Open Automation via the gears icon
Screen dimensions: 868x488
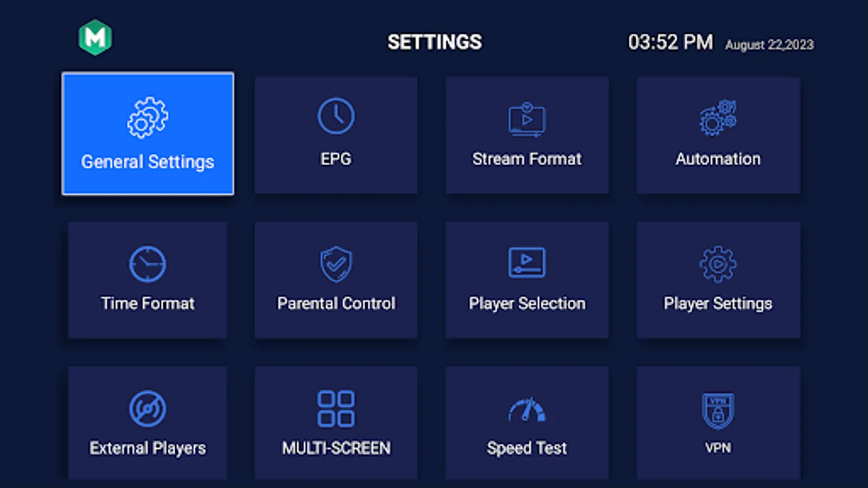(718, 117)
